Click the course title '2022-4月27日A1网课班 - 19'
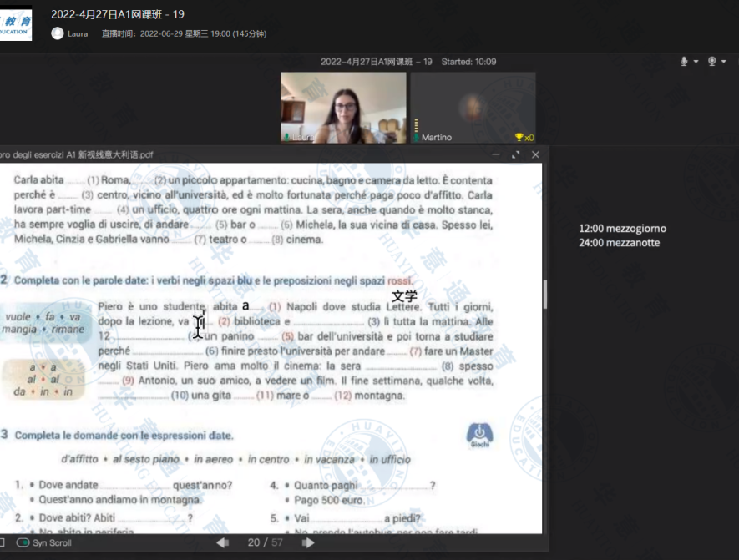The height and width of the screenshot is (560, 739). pyautogui.click(x=118, y=14)
